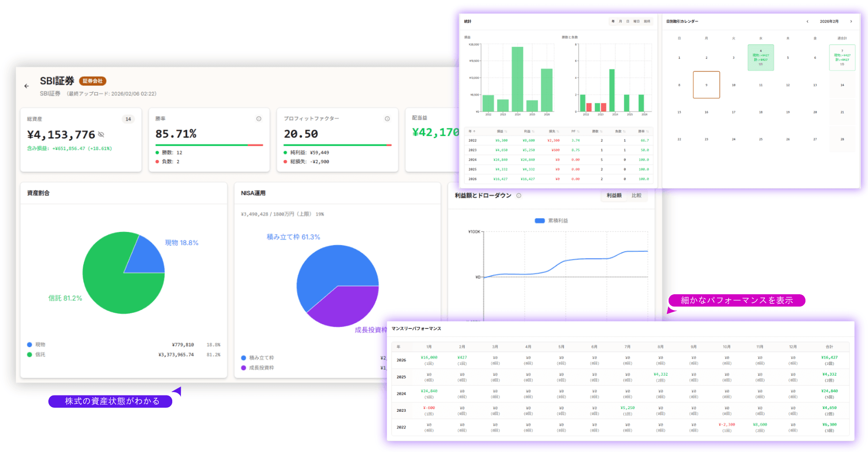Select 利益額 mode on drawdown chart
This screenshot has height=452, width=868.
[614, 196]
